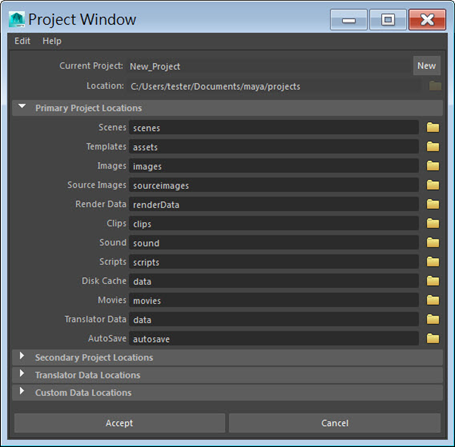Browse folder for the Scenes location
Screen dimensions: 455x447
[x=433, y=127]
